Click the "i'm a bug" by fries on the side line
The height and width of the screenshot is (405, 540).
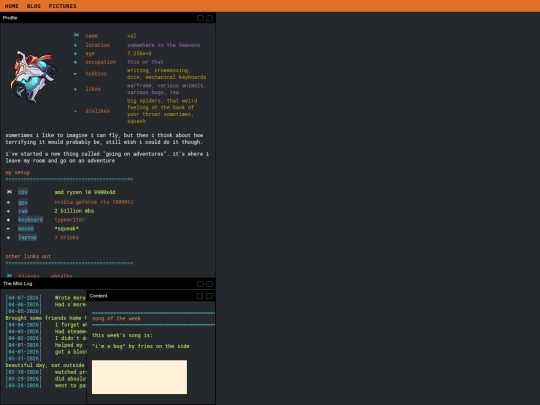pyautogui.click(x=141, y=346)
